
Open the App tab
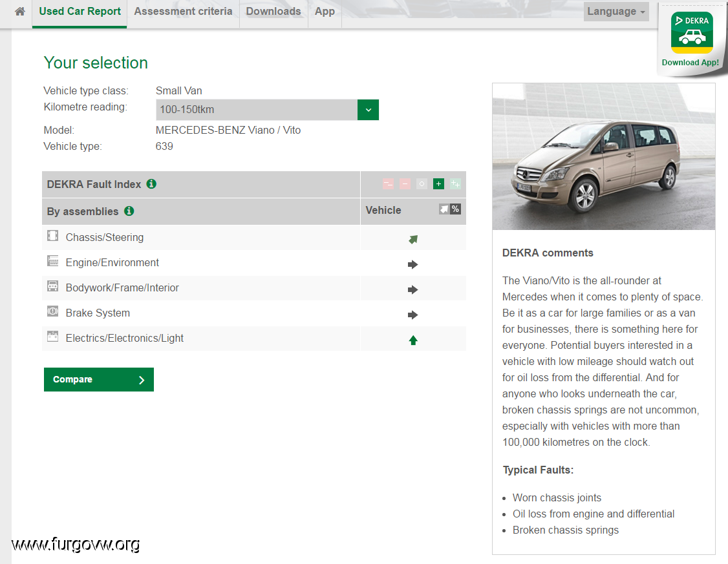coord(325,12)
